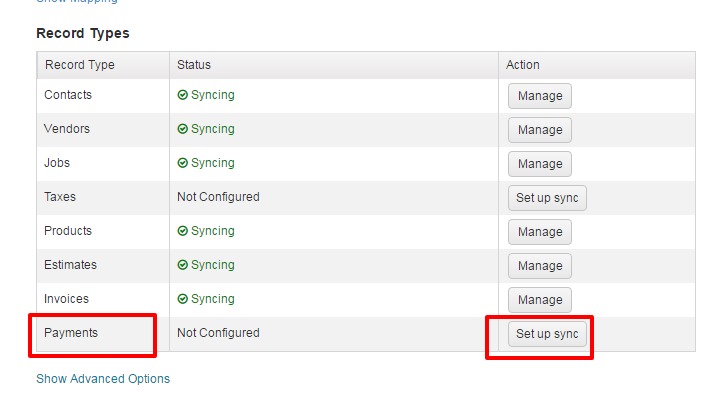Select the Products record type cell

click(x=103, y=232)
